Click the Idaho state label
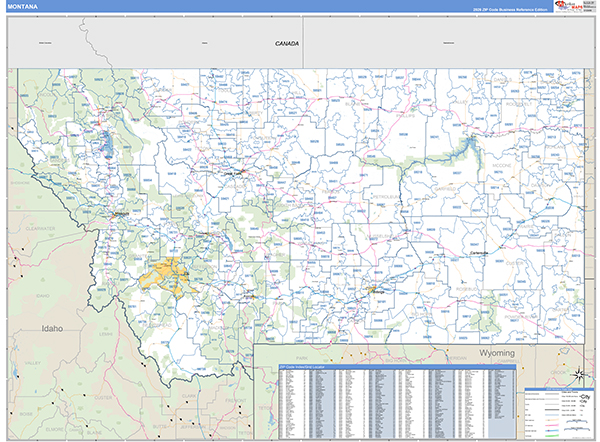This screenshot has width=600, height=442. tap(51, 327)
